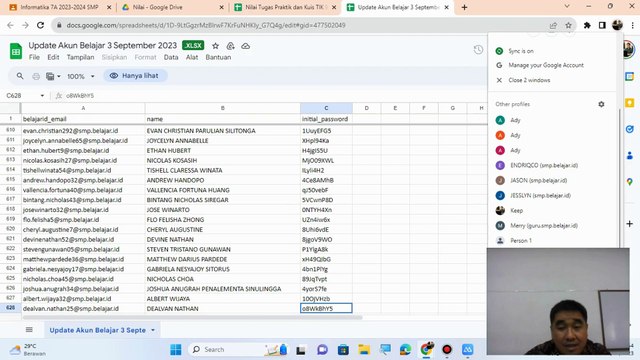
Task: Click the Hanya lihat view-only button
Action: [x=135, y=76]
